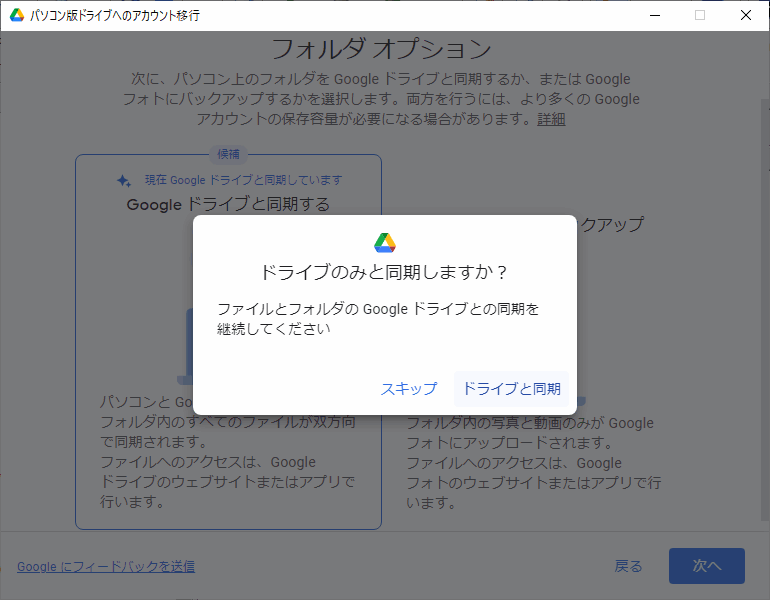Viewport: 770px width, 600px height.
Task: Click the 戻る button
Action: (628, 566)
